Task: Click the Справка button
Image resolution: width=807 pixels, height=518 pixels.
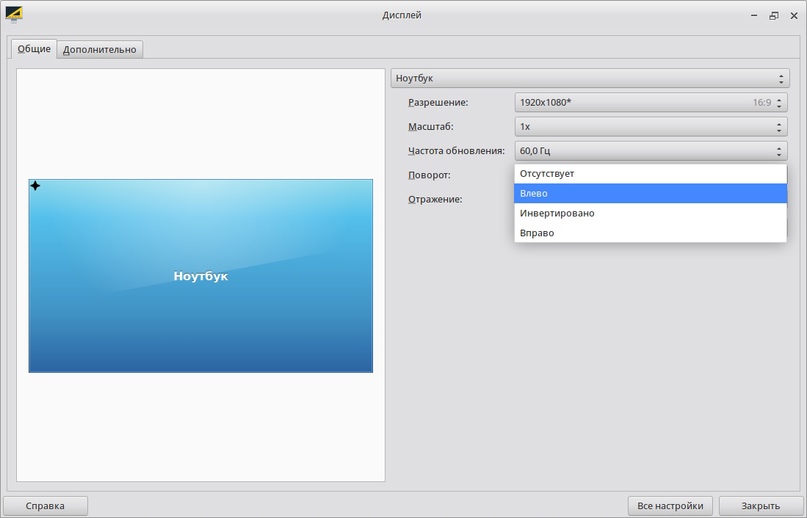Action: (x=45, y=505)
